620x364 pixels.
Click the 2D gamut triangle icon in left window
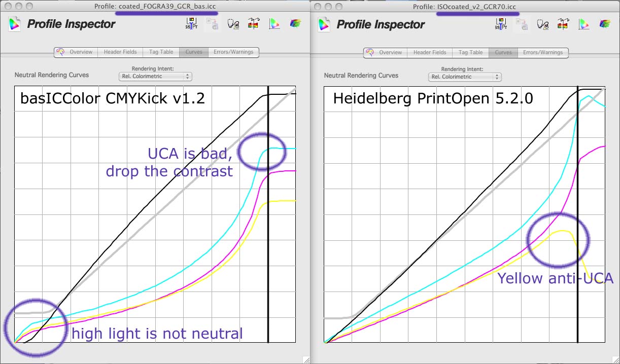pyautogui.click(x=274, y=24)
